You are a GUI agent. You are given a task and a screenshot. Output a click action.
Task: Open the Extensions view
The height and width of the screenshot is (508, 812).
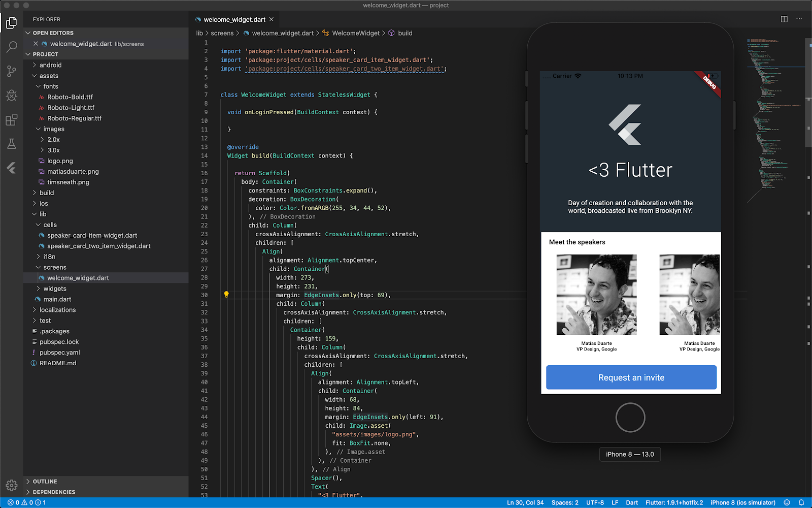11,120
